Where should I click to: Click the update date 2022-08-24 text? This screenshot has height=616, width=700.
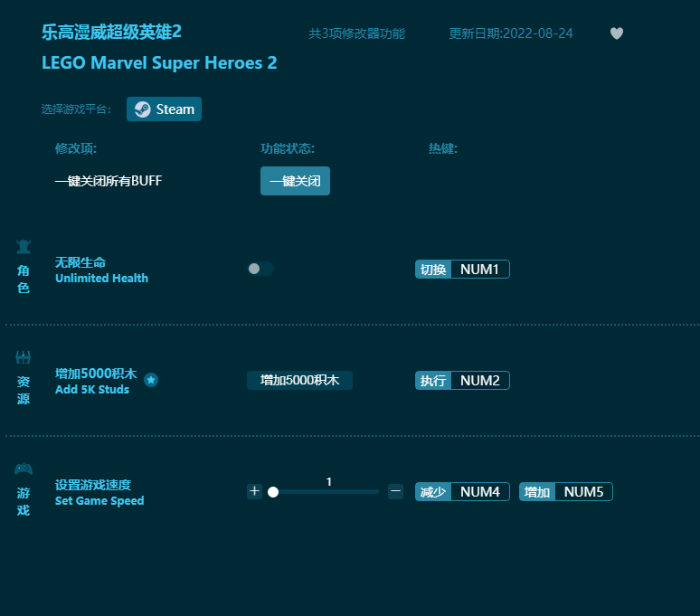coord(511,33)
